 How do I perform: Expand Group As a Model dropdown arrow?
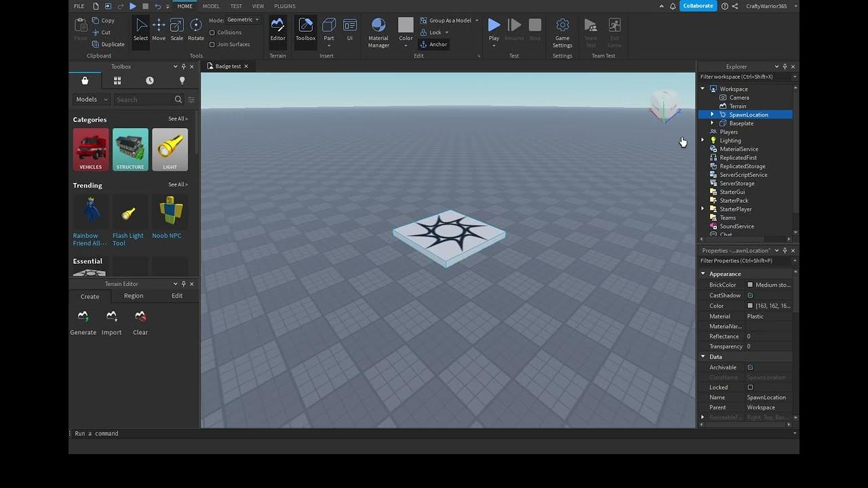(x=477, y=20)
